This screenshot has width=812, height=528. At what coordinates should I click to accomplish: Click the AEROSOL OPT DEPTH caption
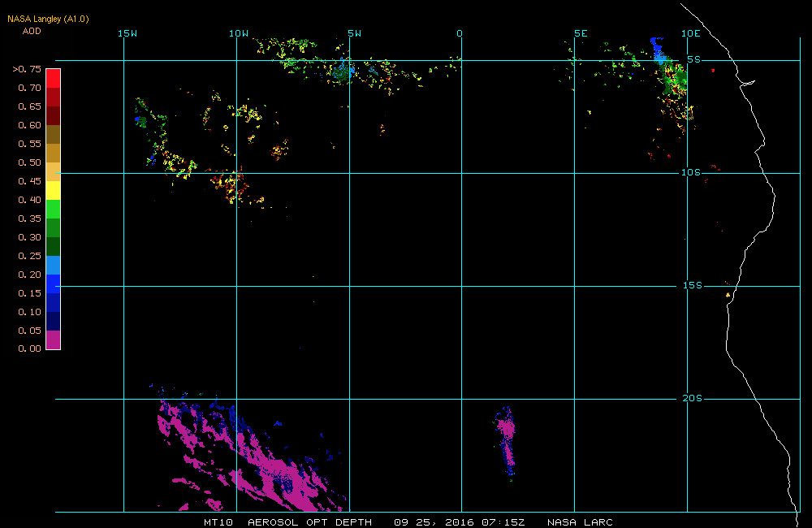click(x=309, y=522)
